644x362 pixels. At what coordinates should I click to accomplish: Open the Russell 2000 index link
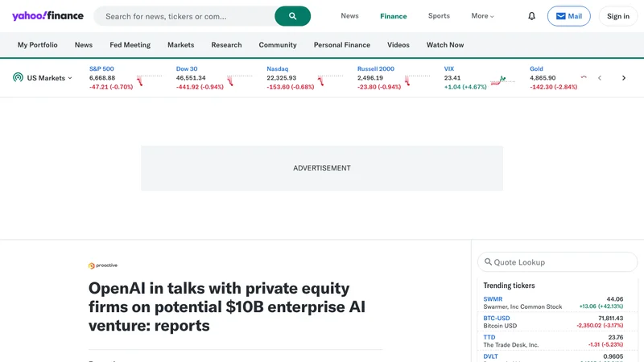coord(375,68)
